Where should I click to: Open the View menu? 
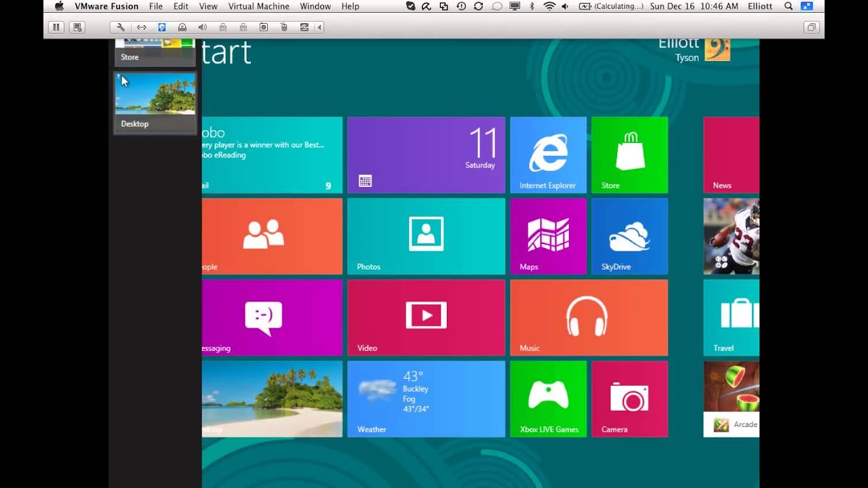(208, 6)
